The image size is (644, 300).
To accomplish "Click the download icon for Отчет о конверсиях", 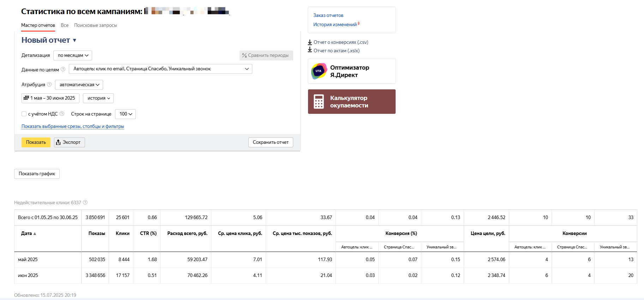I will coord(310,42).
